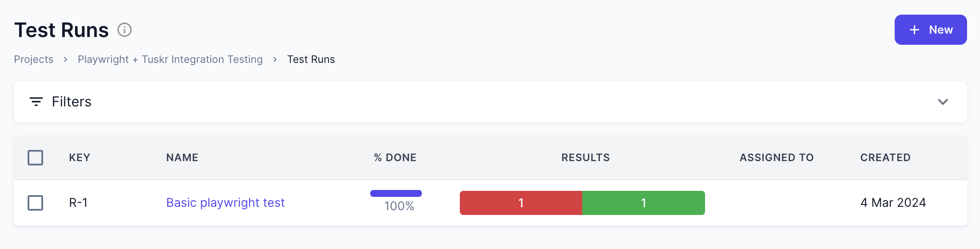The width and height of the screenshot is (980, 249).
Task: Expand the Filters panel chevron
Action: (943, 102)
